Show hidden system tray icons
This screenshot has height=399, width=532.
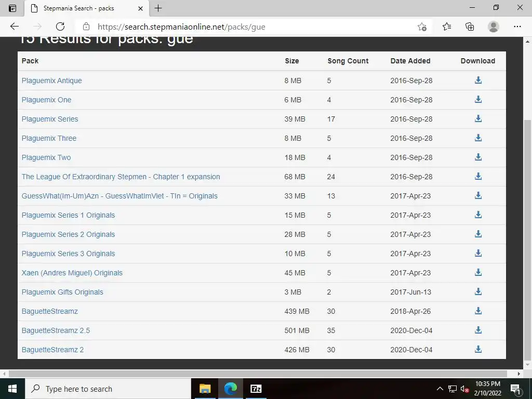(440, 389)
